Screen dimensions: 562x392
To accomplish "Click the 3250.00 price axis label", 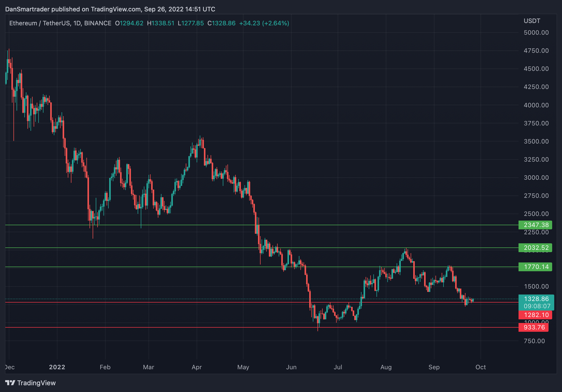I will click(536, 160).
